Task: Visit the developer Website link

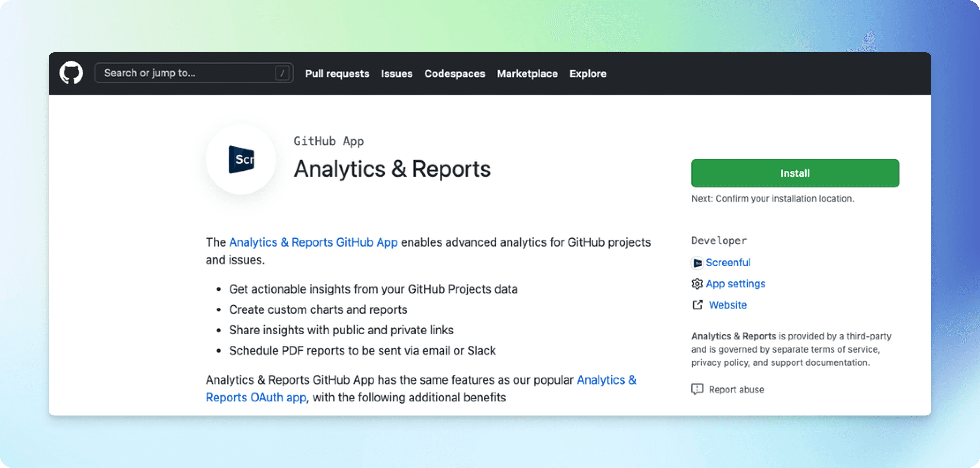Action: point(727,304)
